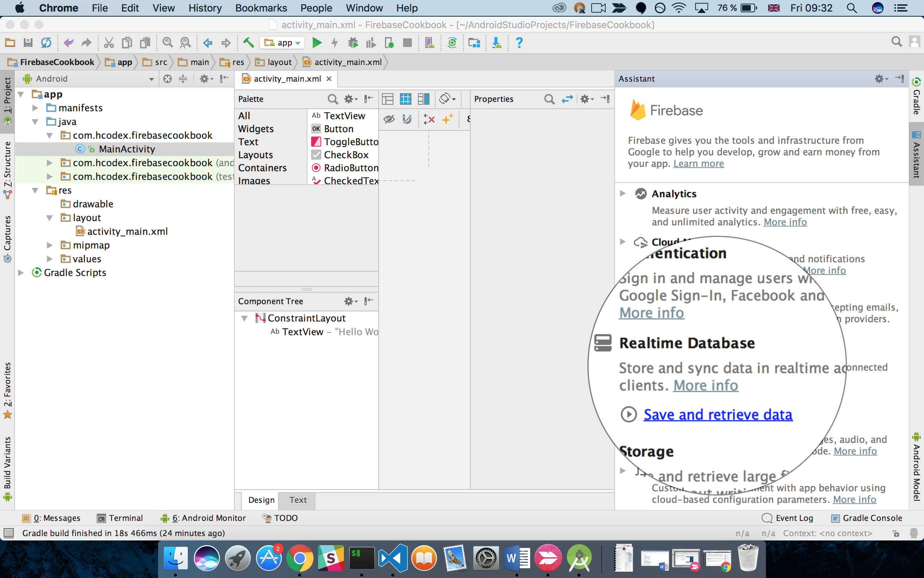Switch to Design plus Blueprint view icon

coord(423,99)
